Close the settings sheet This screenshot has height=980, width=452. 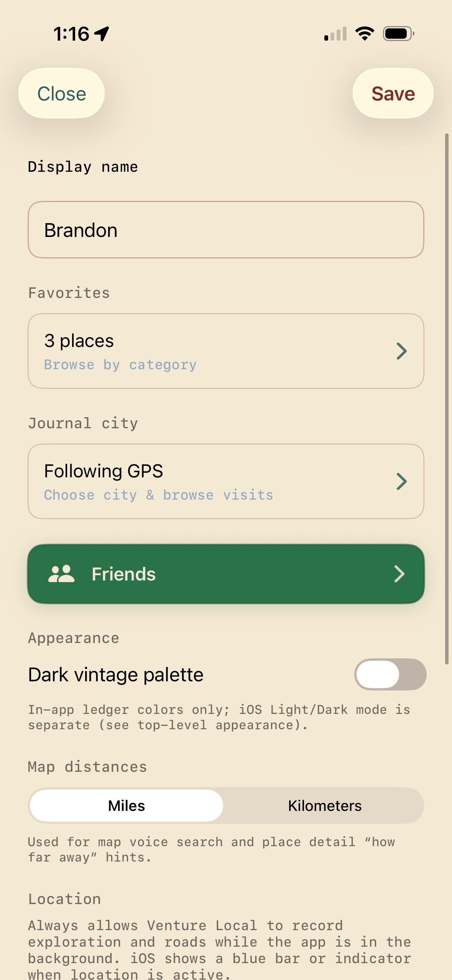(61, 93)
